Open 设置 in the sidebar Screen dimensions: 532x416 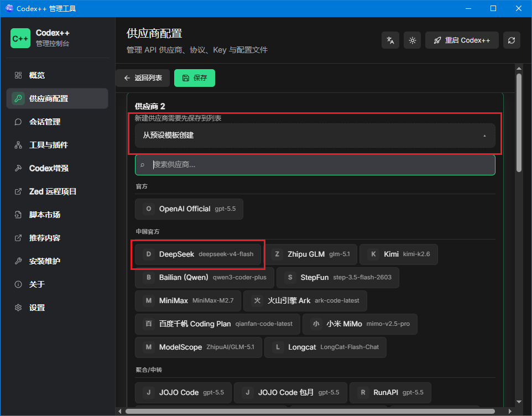click(x=57, y=308)
